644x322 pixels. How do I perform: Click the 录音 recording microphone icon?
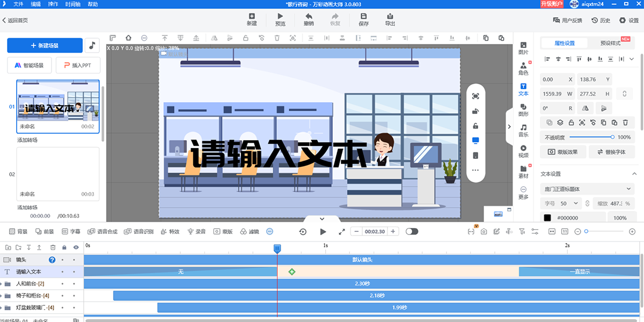tap(191, 231)
